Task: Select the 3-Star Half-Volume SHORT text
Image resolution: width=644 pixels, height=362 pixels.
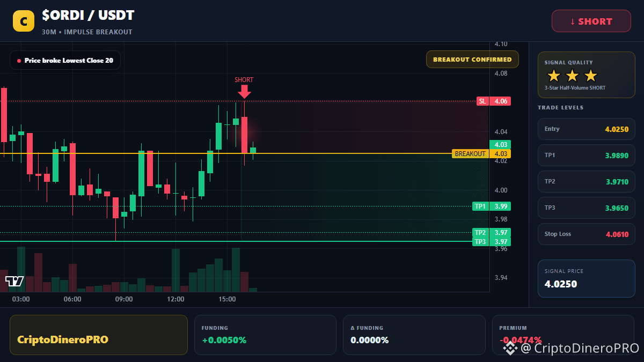Action: 575,88
